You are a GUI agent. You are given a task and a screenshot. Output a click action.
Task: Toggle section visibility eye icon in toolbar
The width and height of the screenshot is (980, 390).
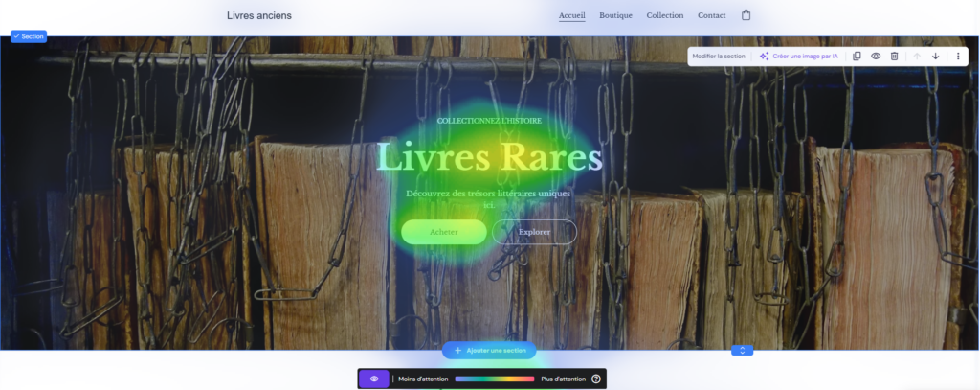(x=876, y=56)
